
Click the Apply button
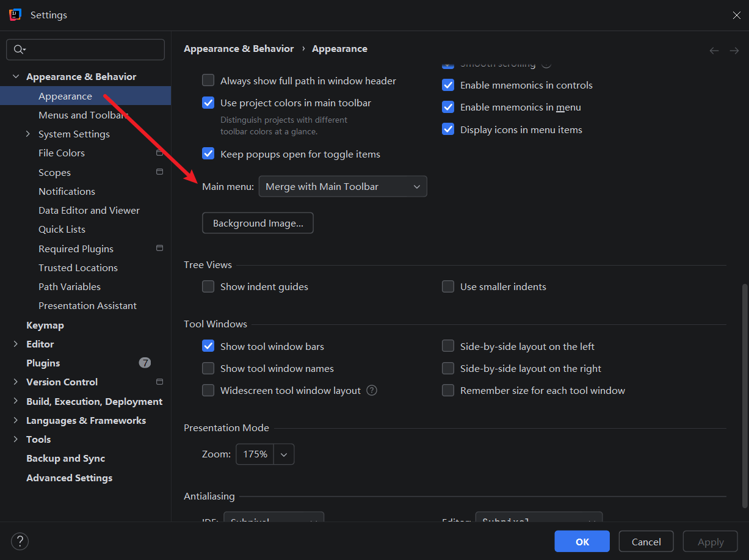tap(711, 542)
